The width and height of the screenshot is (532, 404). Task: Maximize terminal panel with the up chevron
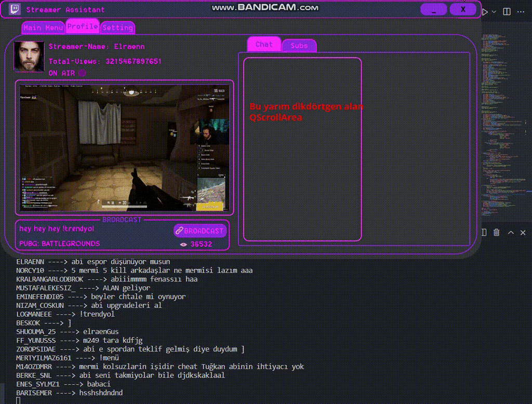tap(510, 232)
